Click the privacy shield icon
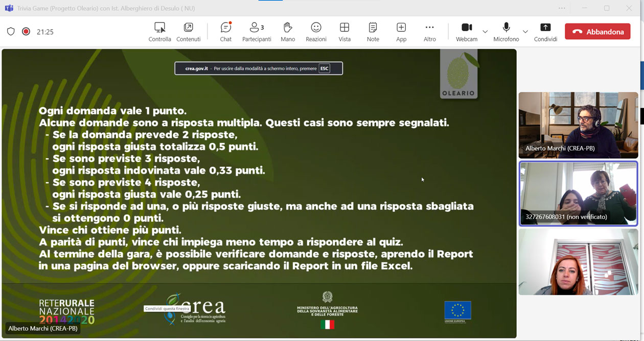644x341 pixels. [x=11, y=32]
